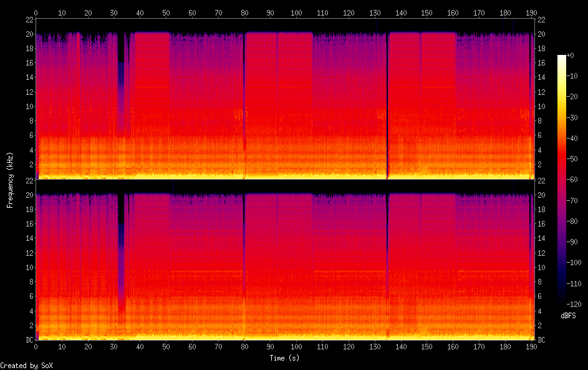Select the 100 mark on bottom time axis
The image size is (588, 370).
(296, 347)
